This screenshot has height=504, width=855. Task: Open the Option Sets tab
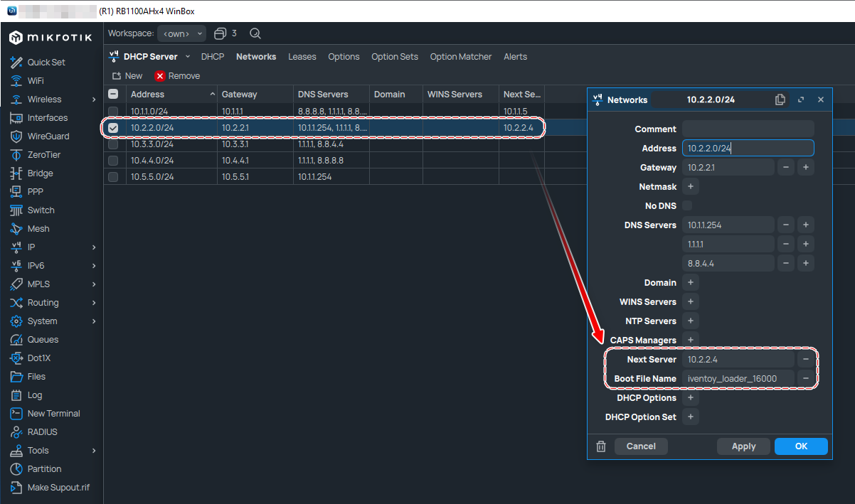pyautogui.click(x=394, y=57)
